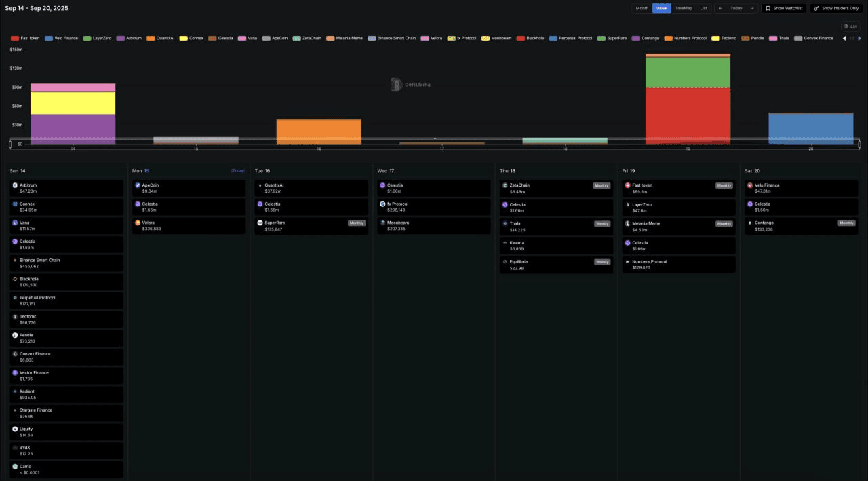
Task: Click the Melania Meme icon on Friday
Action: click(627, 223)
